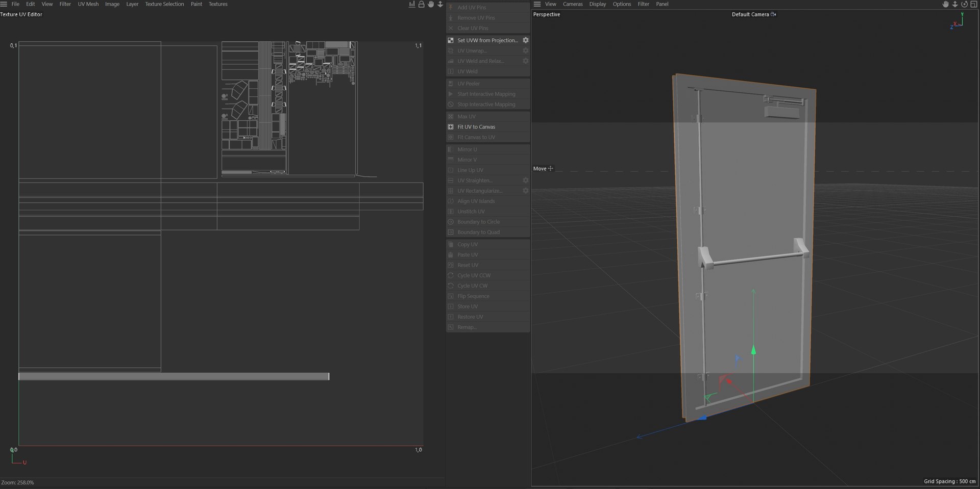Run the Set UVW from Projection command
Screen dimensions: 980x489
[487, 40]
